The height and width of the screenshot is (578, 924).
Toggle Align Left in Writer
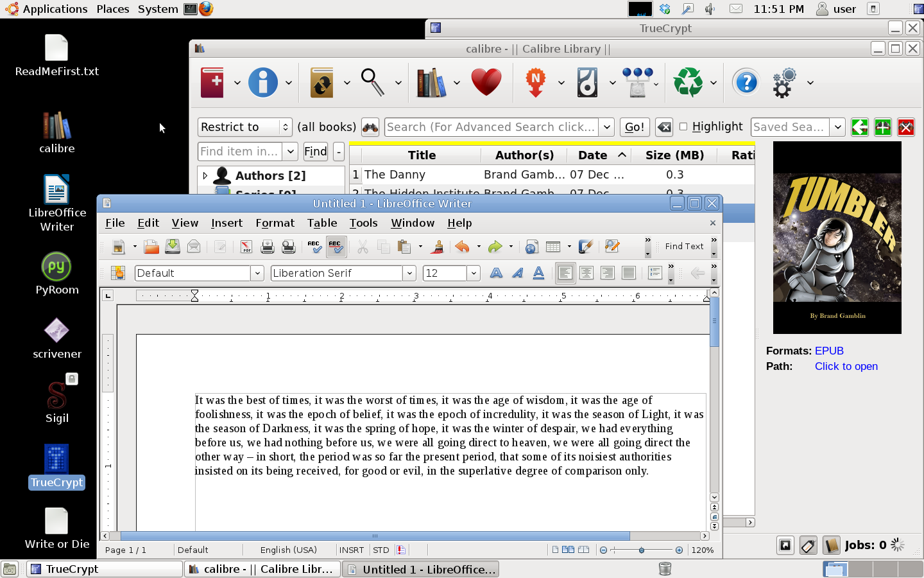click(565, 273)
